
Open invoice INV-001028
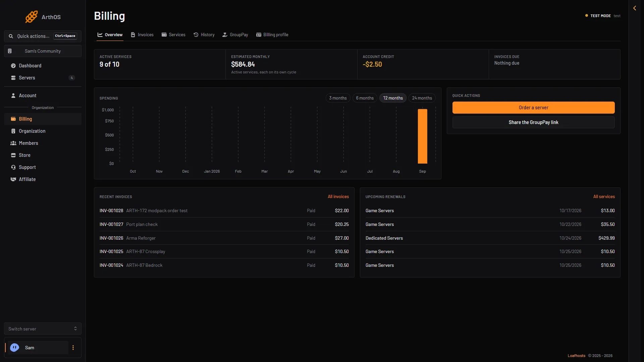(x=224, y=210)
